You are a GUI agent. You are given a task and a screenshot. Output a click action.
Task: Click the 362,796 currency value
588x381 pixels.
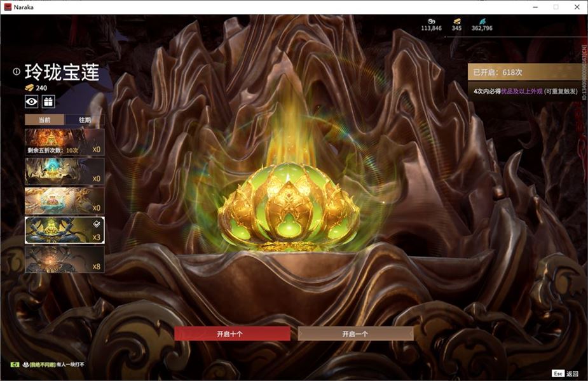[482, 28]
